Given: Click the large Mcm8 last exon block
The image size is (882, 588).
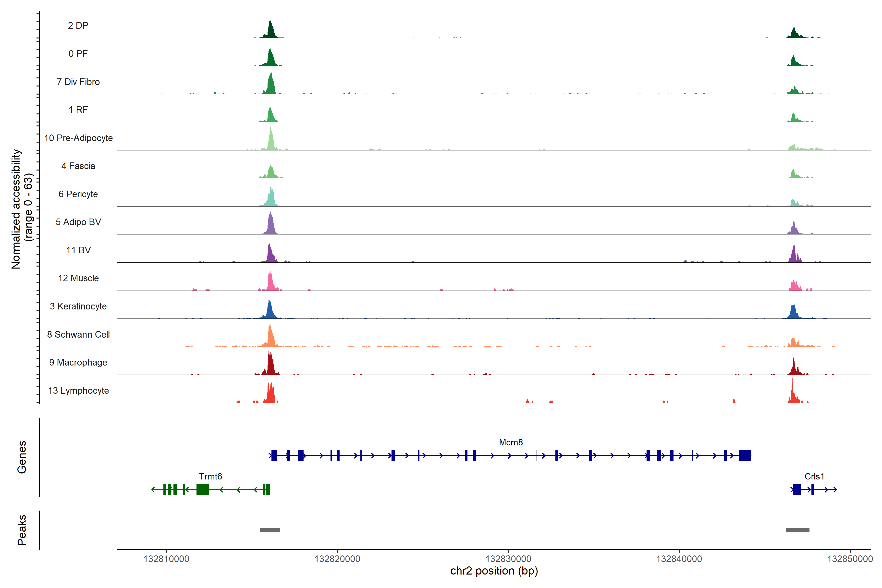Looking at the screenshot, I should coord(744,456).
